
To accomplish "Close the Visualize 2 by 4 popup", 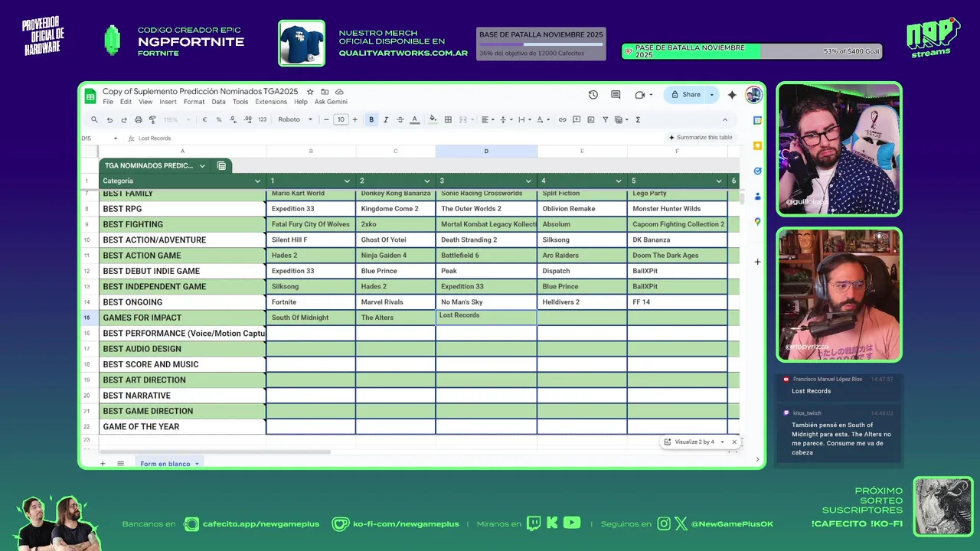I will 734,442.
